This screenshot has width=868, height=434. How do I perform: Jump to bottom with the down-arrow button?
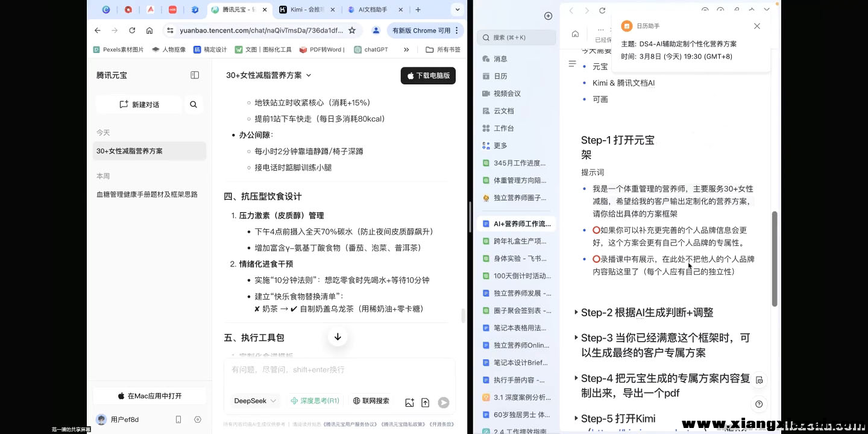[338, 337]
